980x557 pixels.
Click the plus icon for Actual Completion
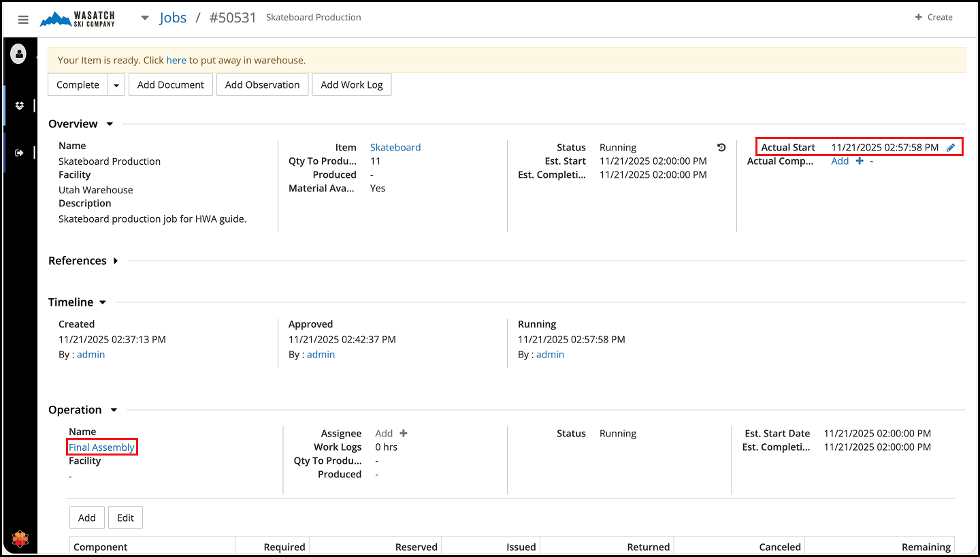tap(859, 161)
